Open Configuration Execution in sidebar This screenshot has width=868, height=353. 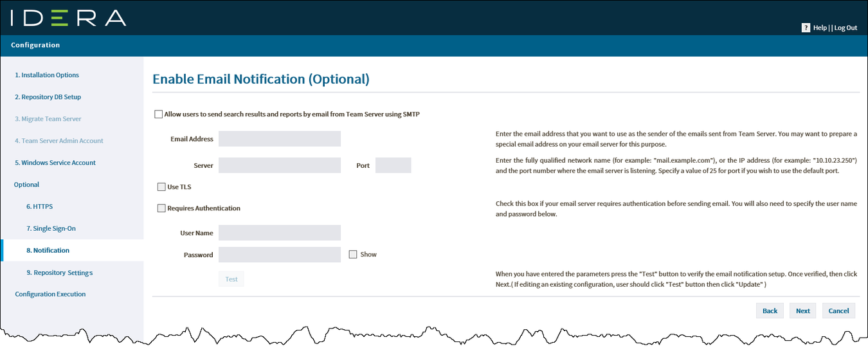[50, 294]
